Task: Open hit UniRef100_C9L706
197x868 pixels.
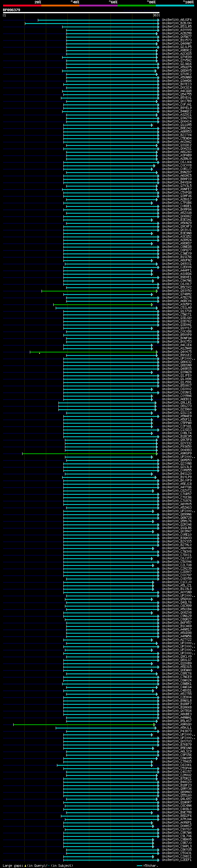Action: [x=177, y=836]
